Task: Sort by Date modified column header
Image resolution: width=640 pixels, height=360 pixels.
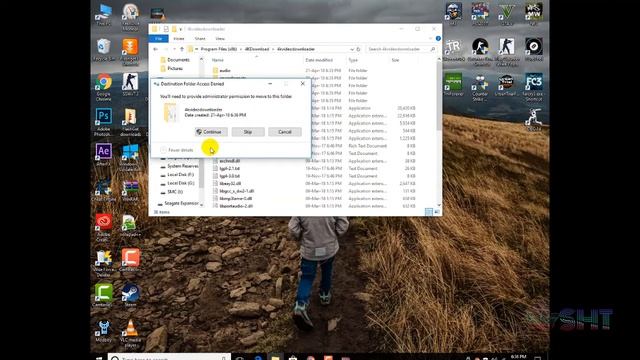Action: pos(319,60)
